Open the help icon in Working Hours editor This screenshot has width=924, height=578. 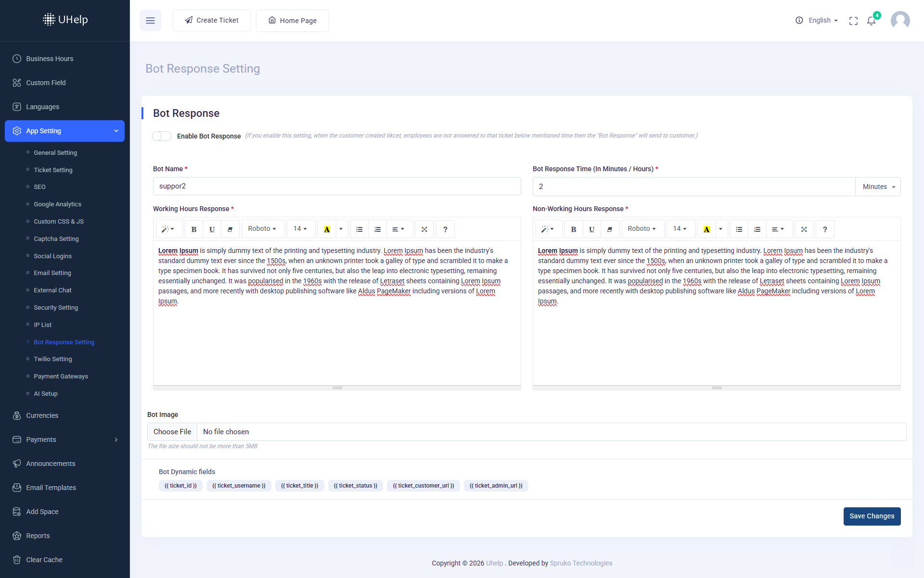445,229
